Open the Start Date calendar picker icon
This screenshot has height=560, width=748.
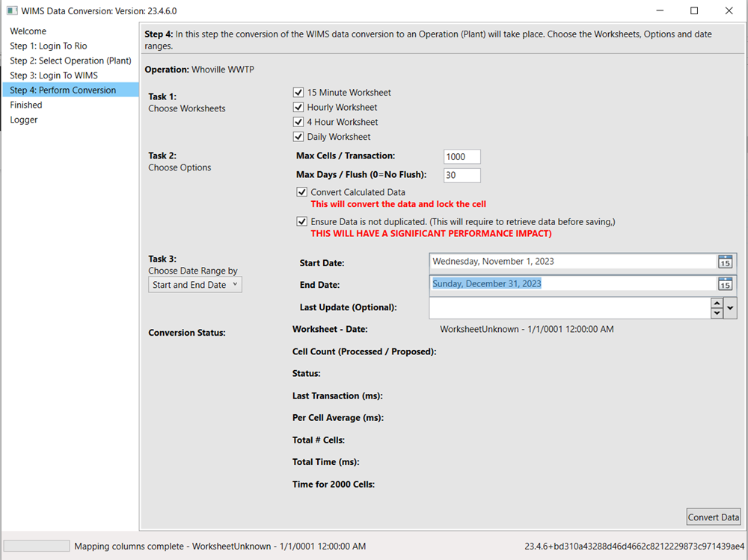tap(725, 262)
